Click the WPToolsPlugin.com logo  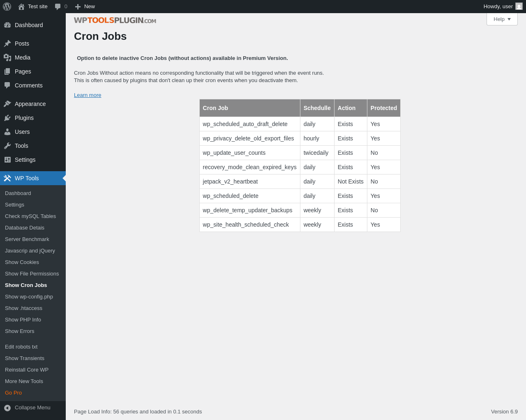coord(115,21)
